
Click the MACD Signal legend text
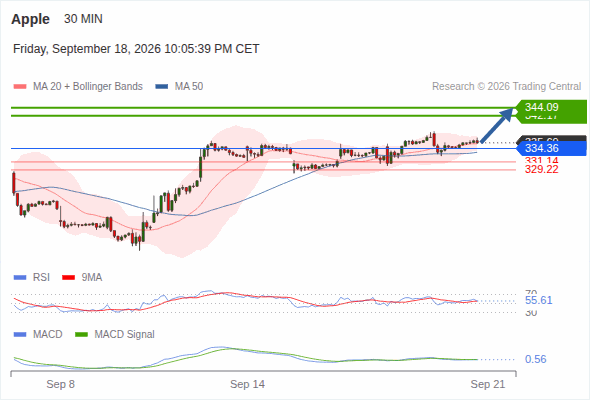125,335
